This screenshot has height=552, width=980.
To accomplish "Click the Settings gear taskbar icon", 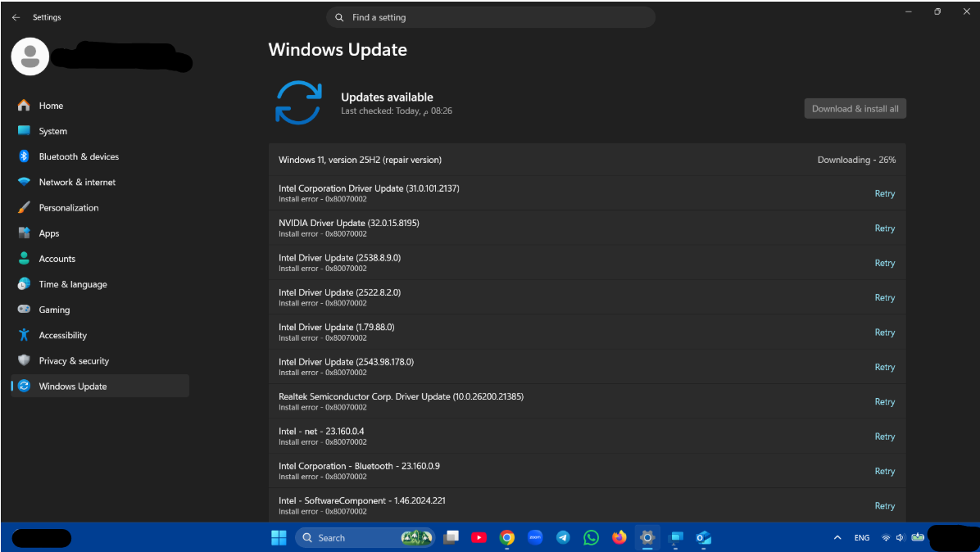I will (x=647, y=537).
